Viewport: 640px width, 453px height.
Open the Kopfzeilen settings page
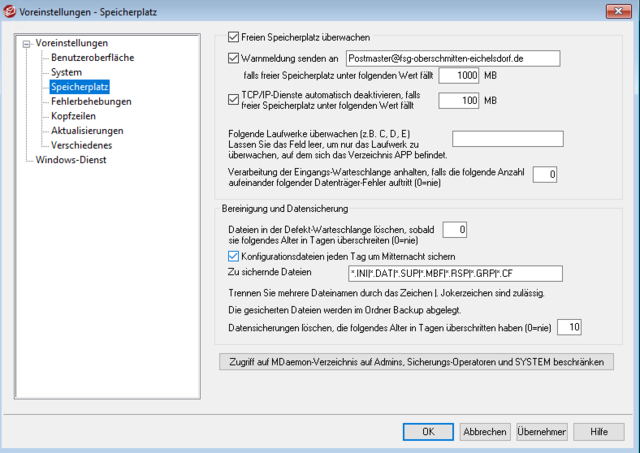tap(73, 116)
